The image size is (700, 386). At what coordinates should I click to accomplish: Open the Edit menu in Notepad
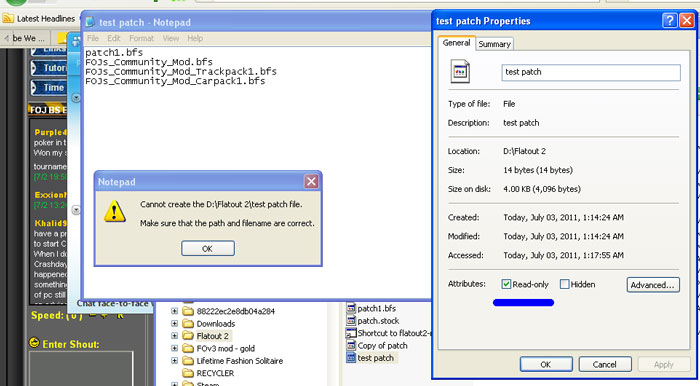click(x=114, y=38)
